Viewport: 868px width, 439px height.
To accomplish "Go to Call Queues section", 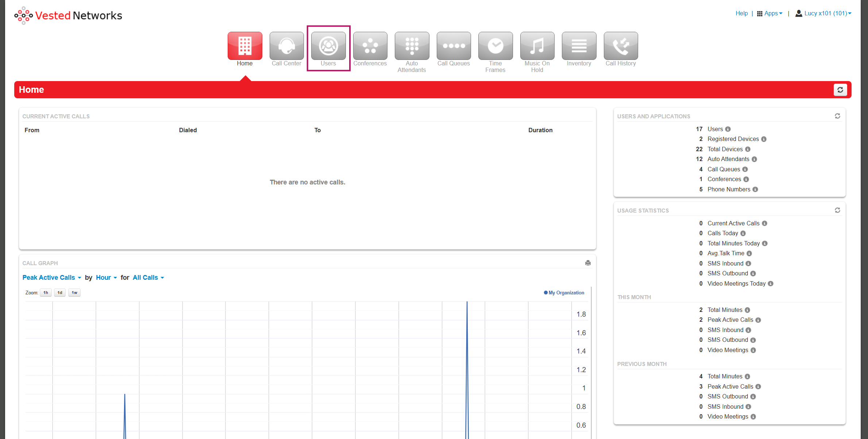I will pos(454,46).
